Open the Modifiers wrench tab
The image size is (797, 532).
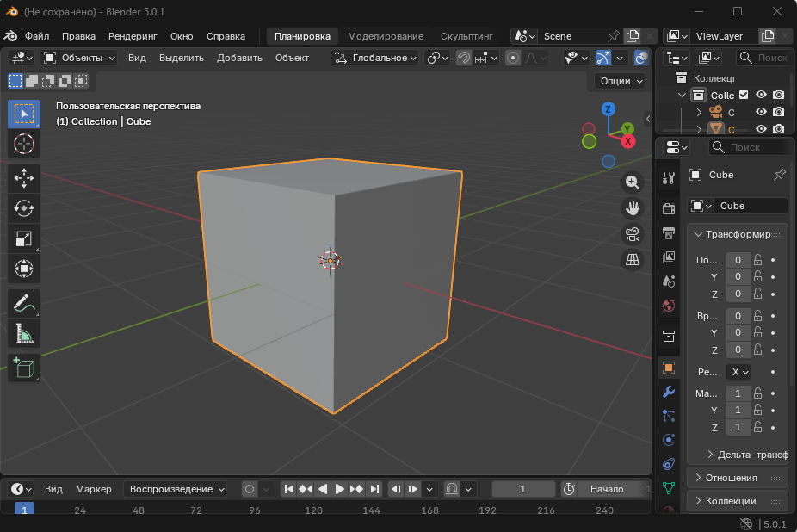tap(669, 392)
